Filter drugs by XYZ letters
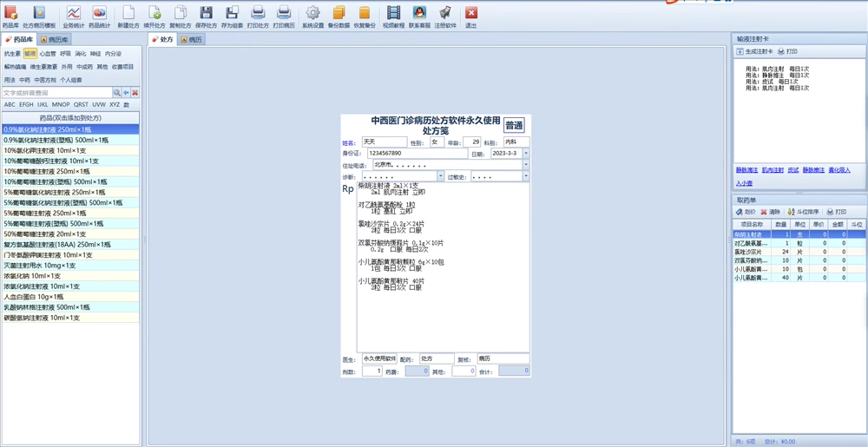This screenshot has width=868, height=447. coord(114,104)
